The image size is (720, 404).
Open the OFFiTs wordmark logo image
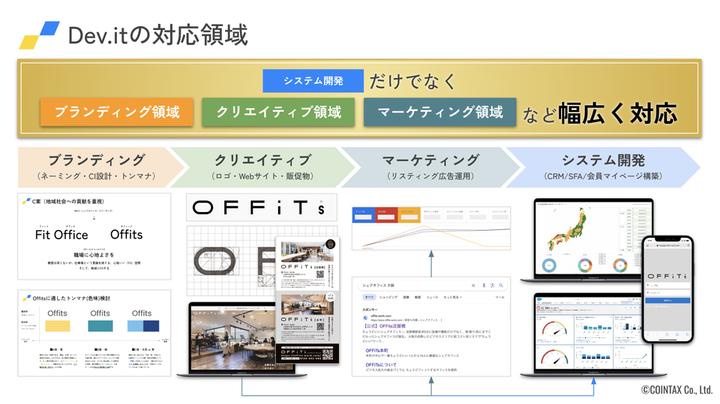(261, 208)
